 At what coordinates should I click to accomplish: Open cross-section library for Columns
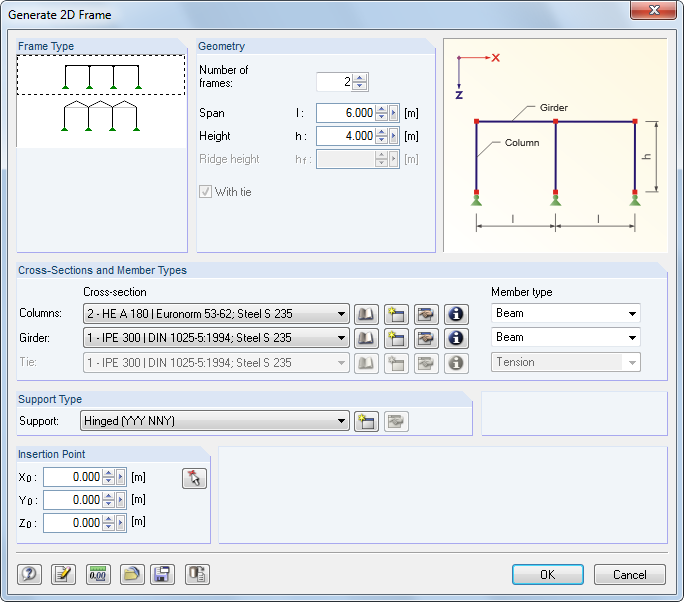click(x=366, y=314)
